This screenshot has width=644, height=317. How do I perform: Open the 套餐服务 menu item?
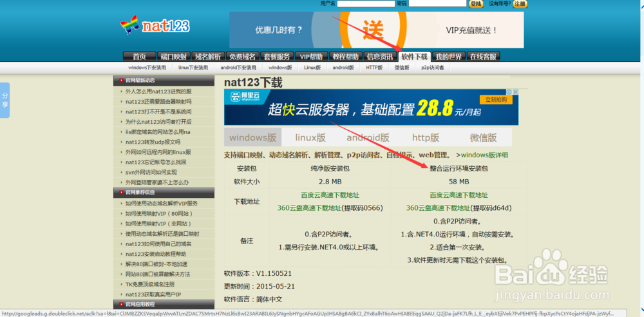click(x=277, y=57)
